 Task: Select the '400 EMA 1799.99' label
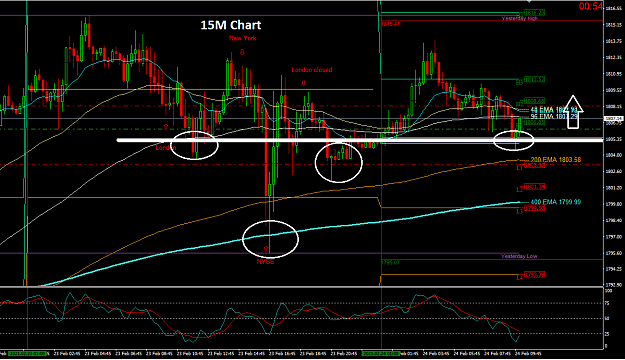556,202
